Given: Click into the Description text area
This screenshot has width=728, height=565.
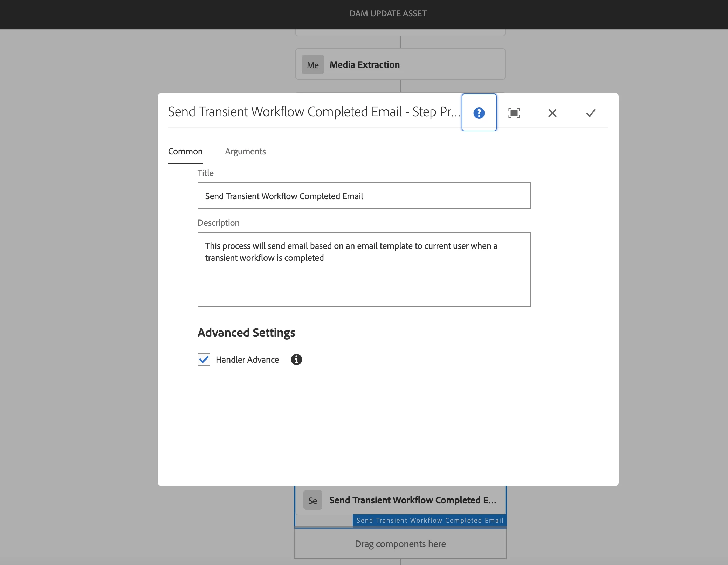Looking at the screenshot, I should tap(364, 270).
